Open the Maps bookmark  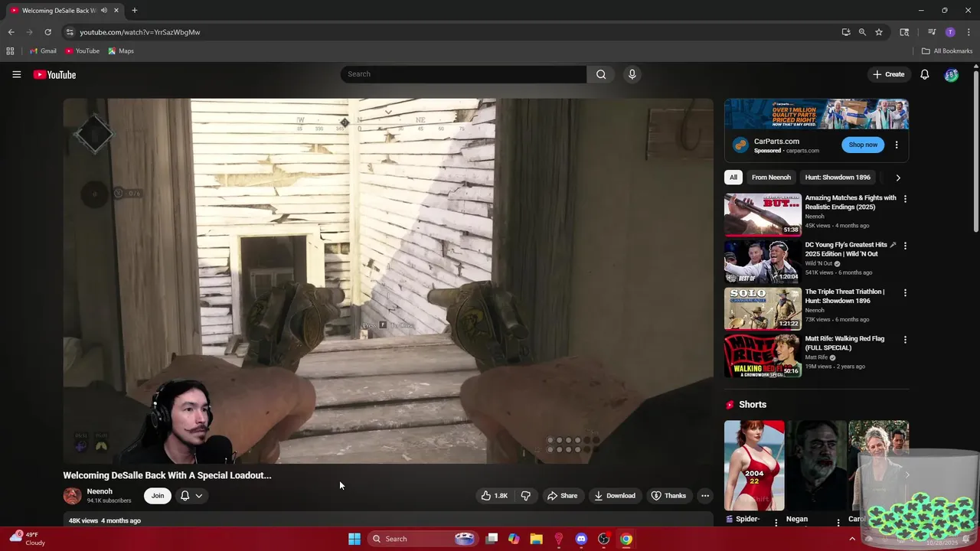coord(121,51)
